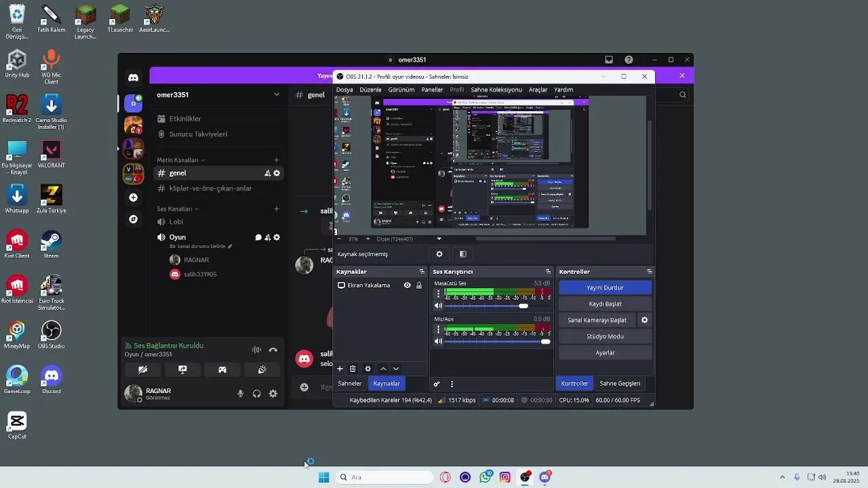The image size is (868, 488).
Task: Move source down in OBS sources list
Action: [396, 369]
